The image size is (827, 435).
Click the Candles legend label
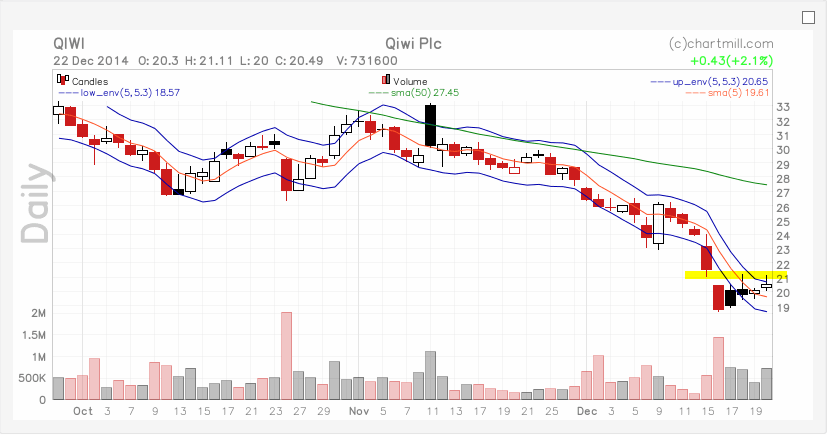90,82
